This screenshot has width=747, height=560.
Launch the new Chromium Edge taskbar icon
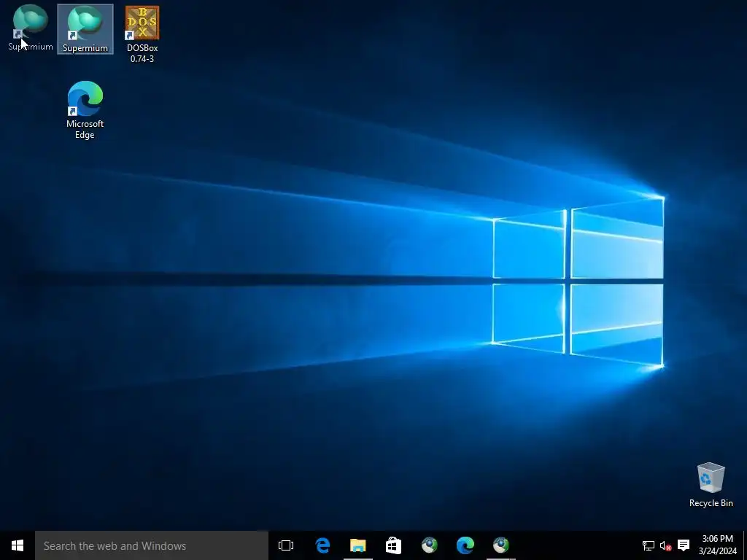click(465, 545)
